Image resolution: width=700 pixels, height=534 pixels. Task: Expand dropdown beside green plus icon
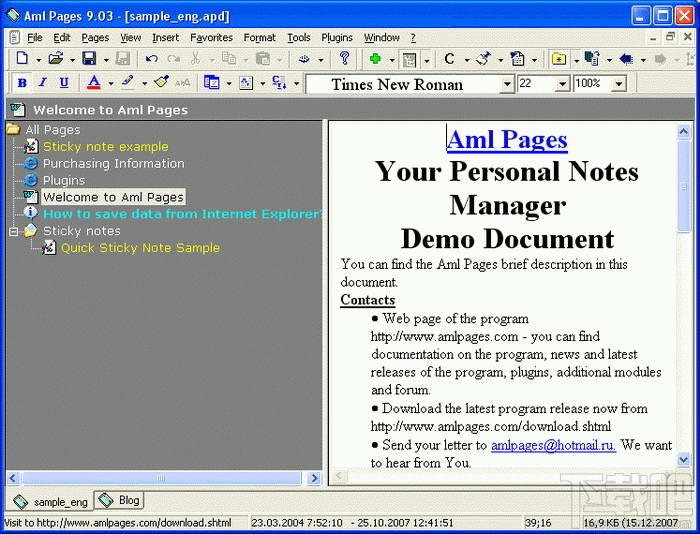click(x=392, y=59)
